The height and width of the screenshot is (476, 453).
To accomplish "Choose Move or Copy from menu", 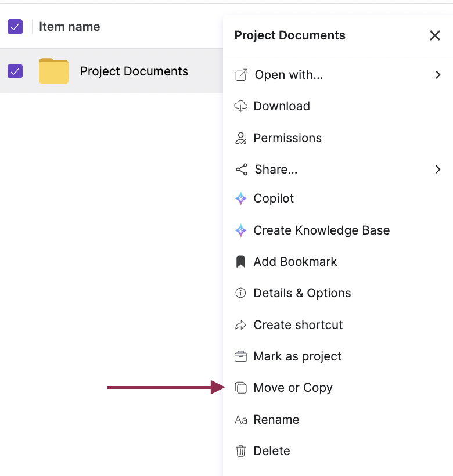I will tap(293, 388).
